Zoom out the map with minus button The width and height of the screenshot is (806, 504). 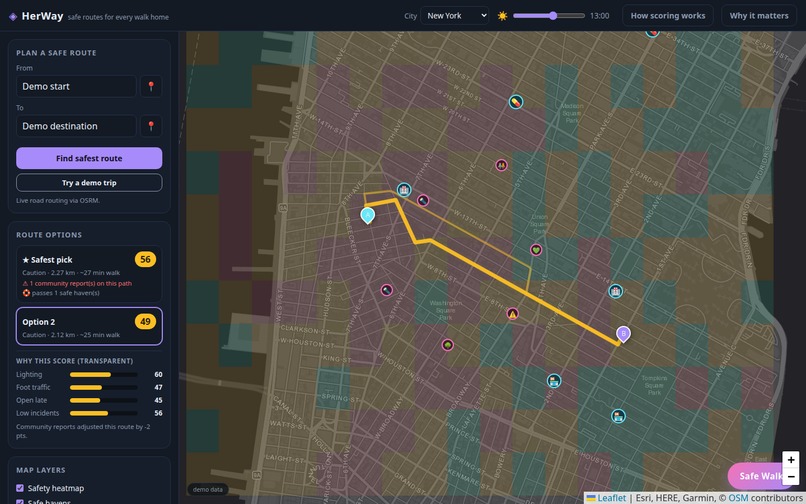pos(791,476)
